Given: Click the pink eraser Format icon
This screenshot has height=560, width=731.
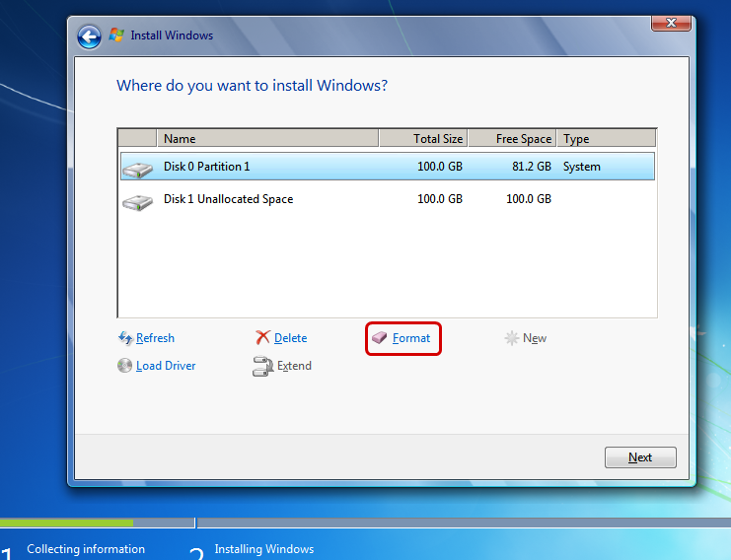Looking at the screenshot, I should pos(380,338).
